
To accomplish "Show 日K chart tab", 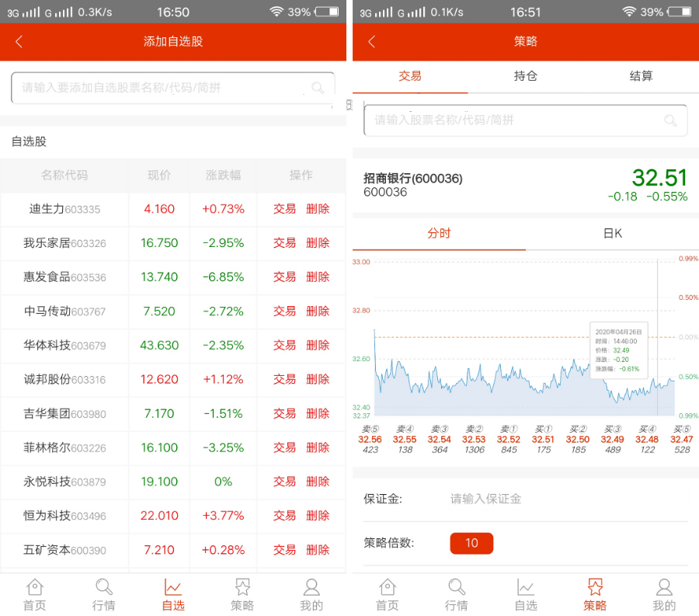I will (x=612, y=233).
